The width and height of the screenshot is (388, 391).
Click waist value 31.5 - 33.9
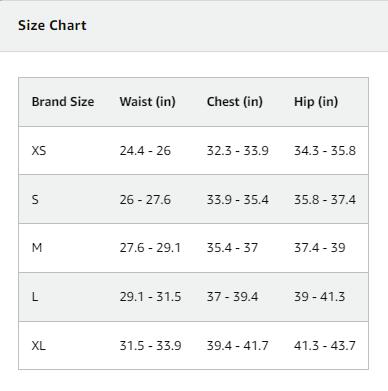coord(151,346)
